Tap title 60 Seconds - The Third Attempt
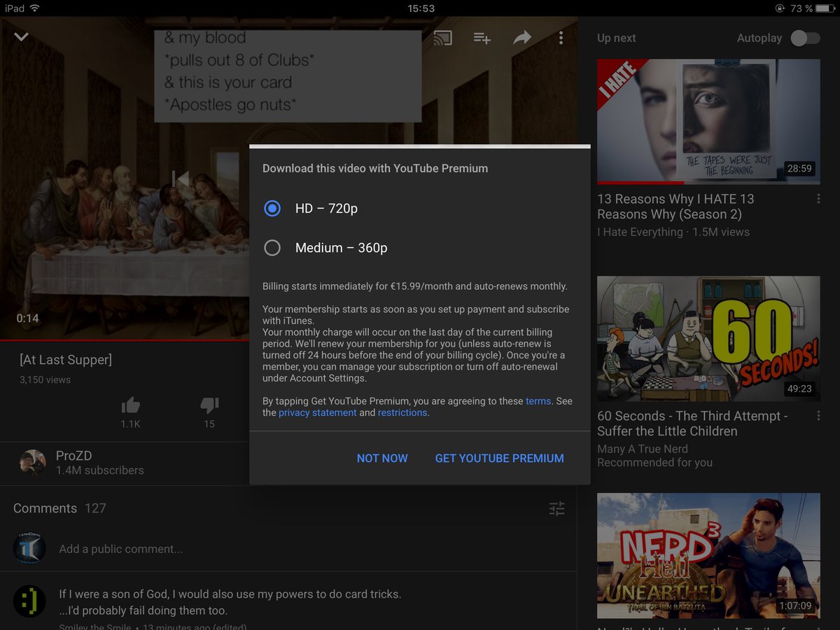 pyautogui.click(x=692, y=423)
